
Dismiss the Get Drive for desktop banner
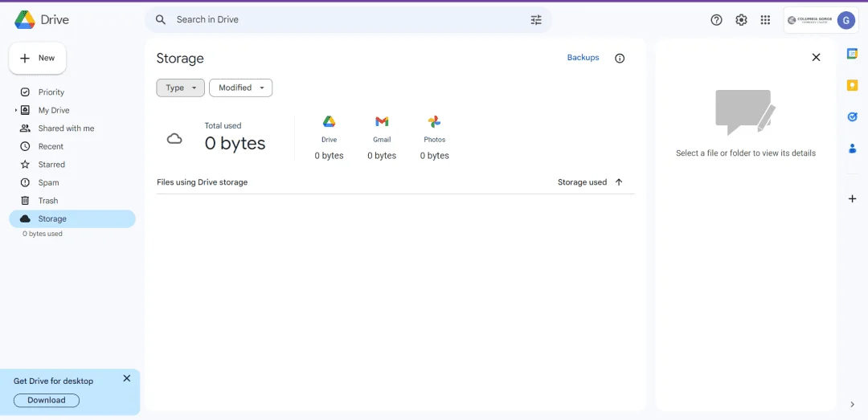(x=127, y=378)
